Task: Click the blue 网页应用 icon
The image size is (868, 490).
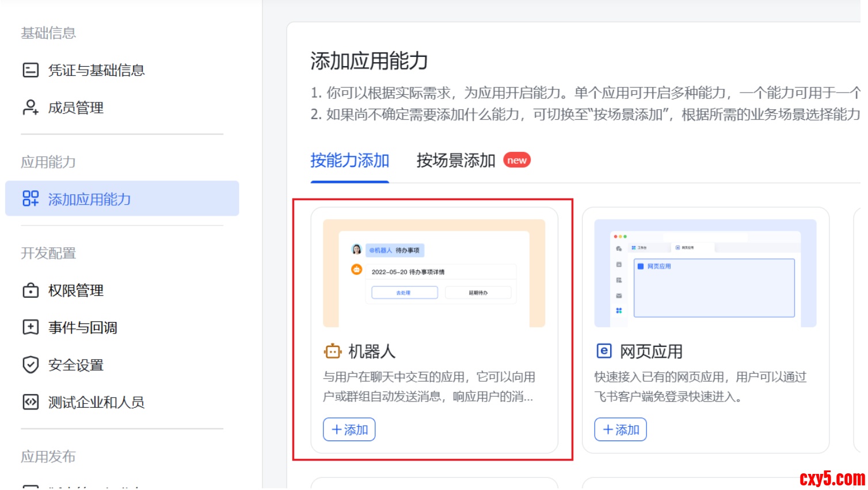Action: pos(604,351)
